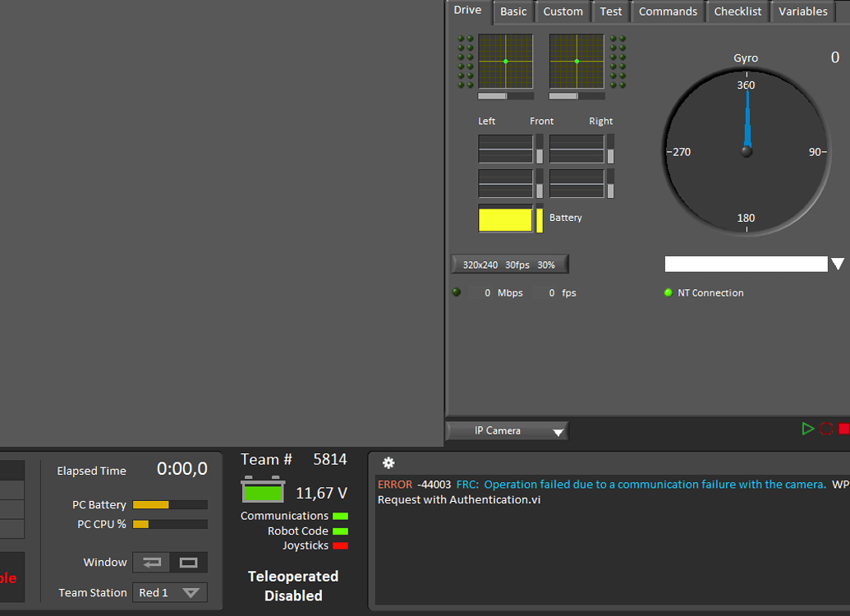Open the Test tab
This screenshot has height=616, width=850.
tap(610, 11)
